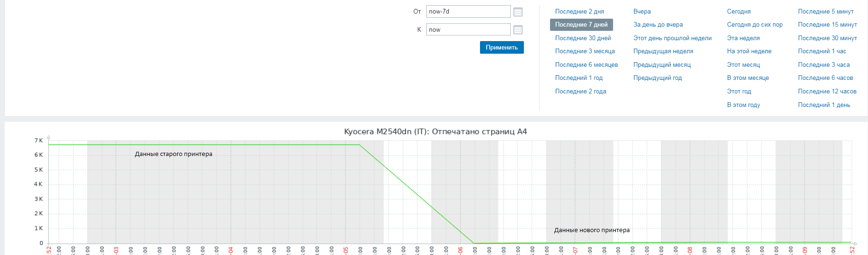
Task: Click the 7 K axis label
Action: [x=39, y=141]
